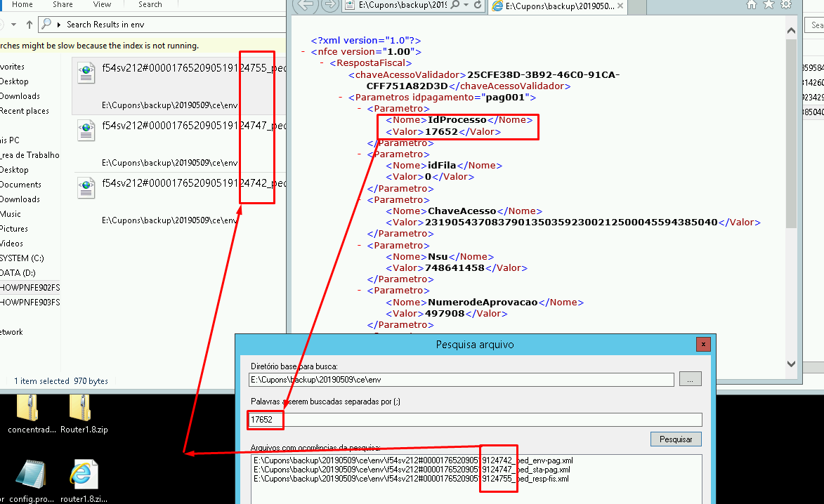Open IE Tools gear icon
The width and height of the screenshot is (824, 504).
pos(786,5)
